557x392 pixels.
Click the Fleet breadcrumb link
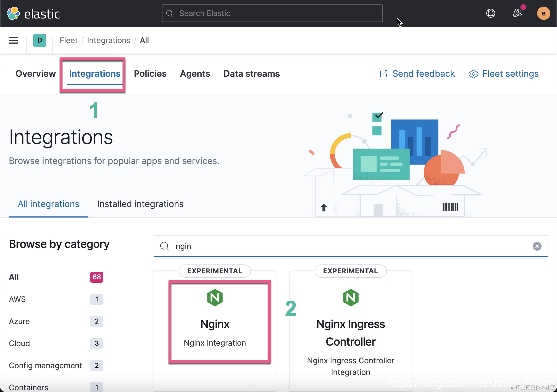click(69, 41)
